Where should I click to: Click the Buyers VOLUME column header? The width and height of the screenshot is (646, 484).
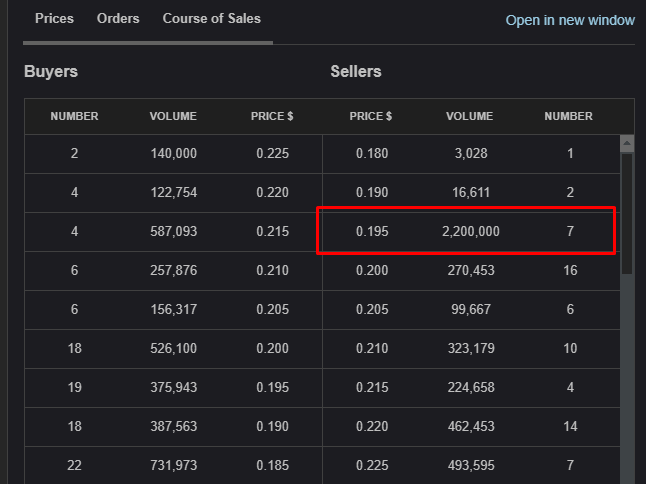point(173,116)
